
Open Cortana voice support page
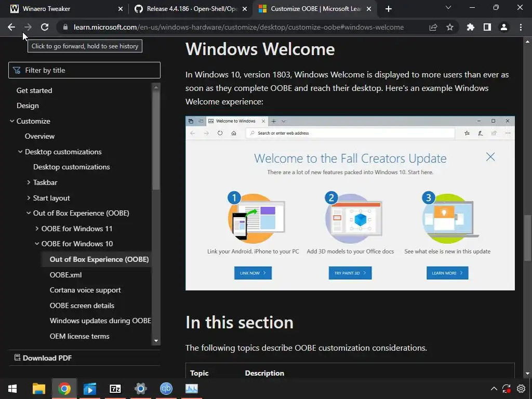pyautogui.click(x=85, y=290)
